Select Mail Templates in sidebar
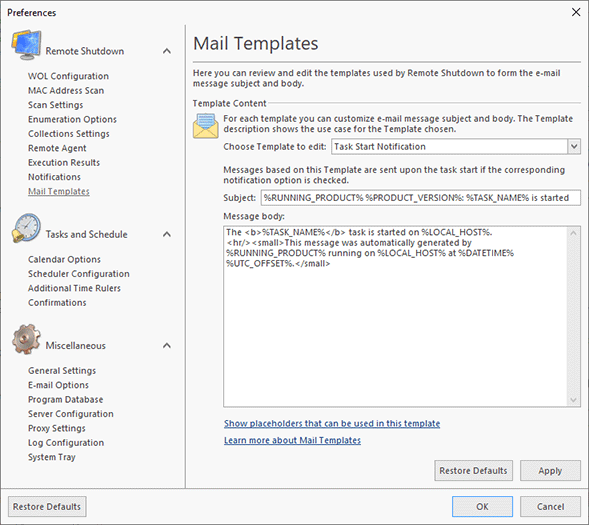This screenshot has width=589, height=525. click(59, 192)
